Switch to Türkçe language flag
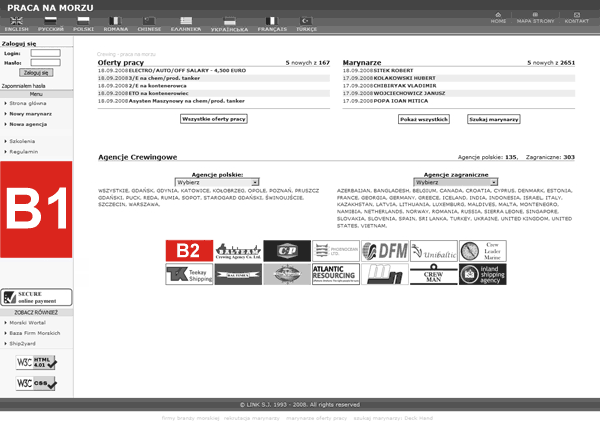This screenshot has width=600, height=425. [307, 21]
